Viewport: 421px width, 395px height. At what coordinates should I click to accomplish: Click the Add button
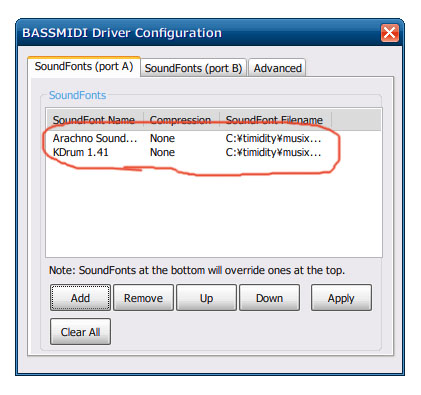coord(80,298)
